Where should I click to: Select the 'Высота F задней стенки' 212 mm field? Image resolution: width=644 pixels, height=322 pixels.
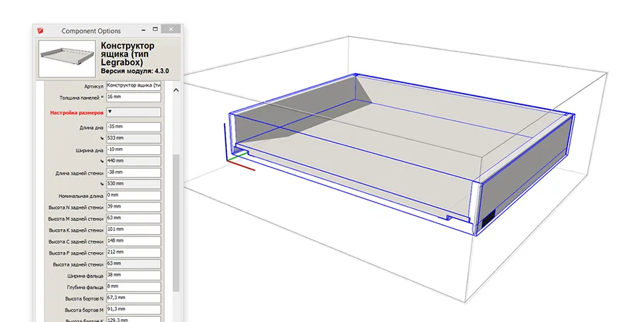click(132, 252)
